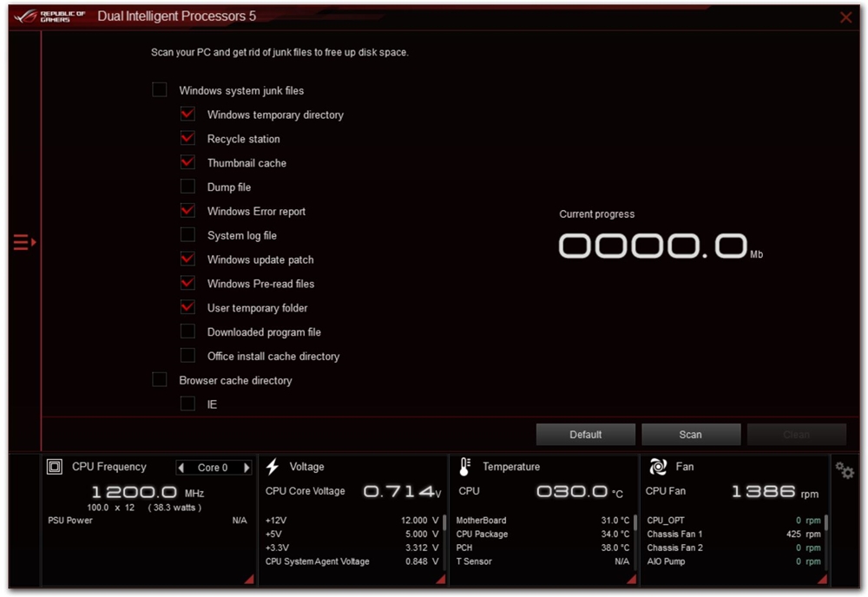Screen dimensions: 868x597
Task: Open the side menu expand icon
Action: [x=25, y=242]
